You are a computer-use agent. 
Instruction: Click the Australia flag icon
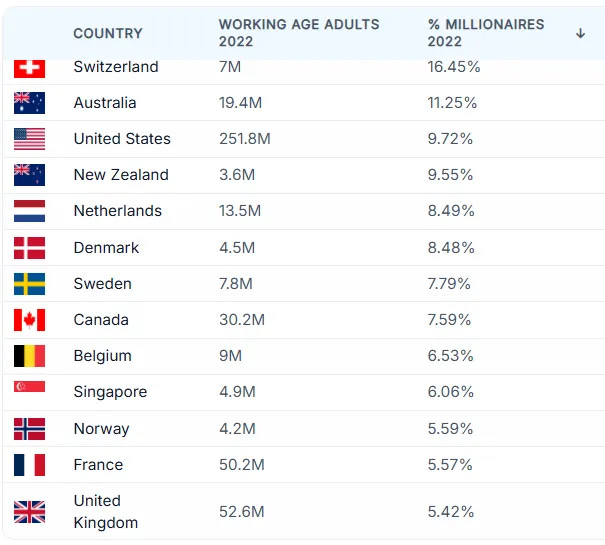(29, 103)
